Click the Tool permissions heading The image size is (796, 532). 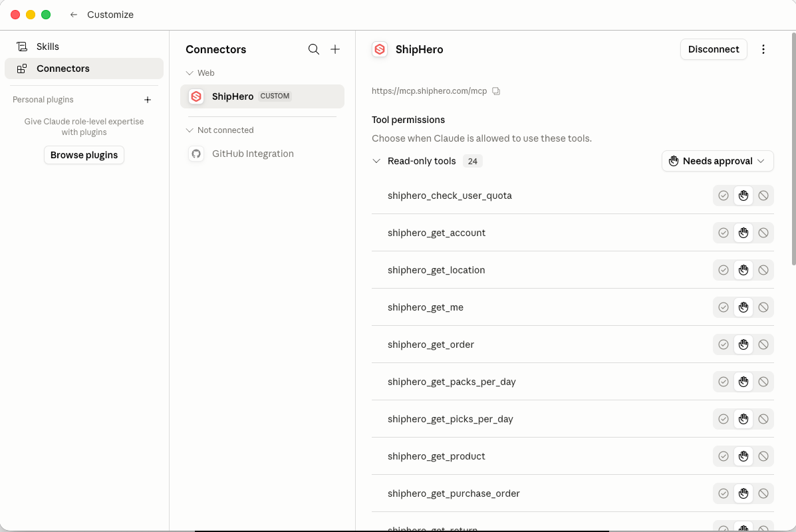[x=408, y=120]
